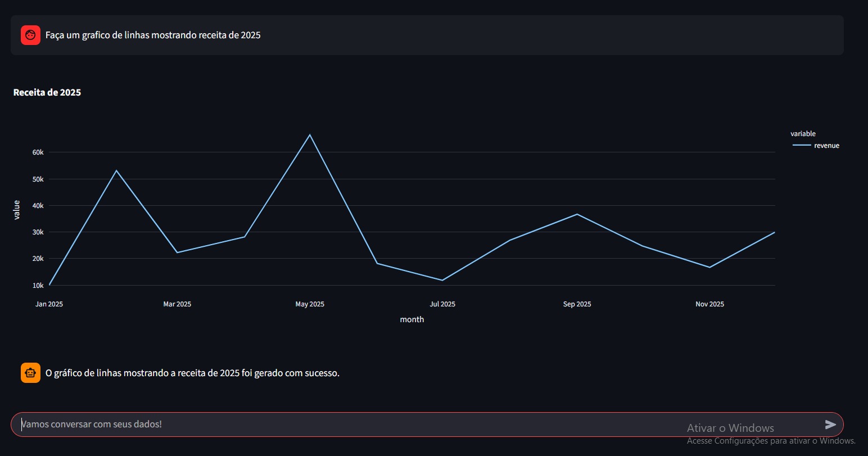Click the orange robot assistant avatar
The width and height of the screenshot is (868, 456).
30,373
